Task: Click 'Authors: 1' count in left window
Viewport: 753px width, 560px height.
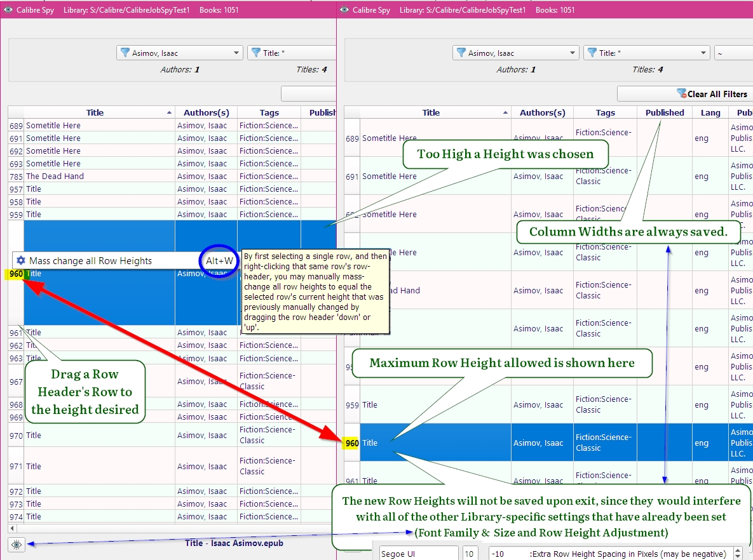Action: point(180,70)
